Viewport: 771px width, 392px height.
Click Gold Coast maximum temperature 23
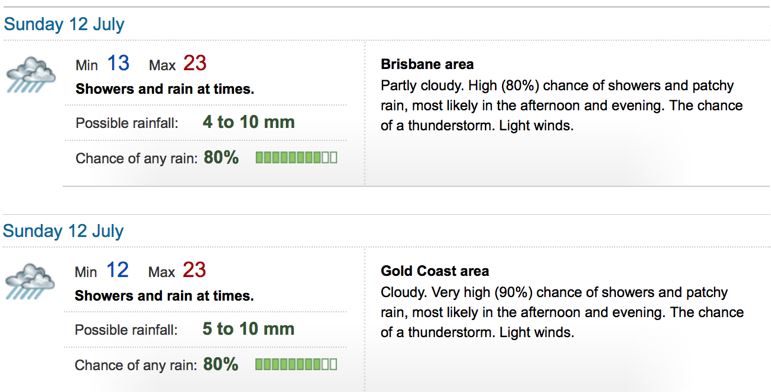(x=194, y=270)
